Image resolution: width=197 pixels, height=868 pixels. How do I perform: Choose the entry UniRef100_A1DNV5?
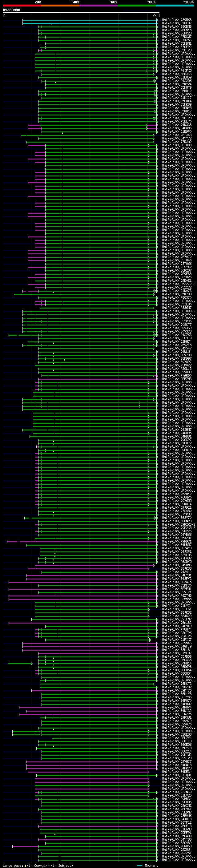177,108
